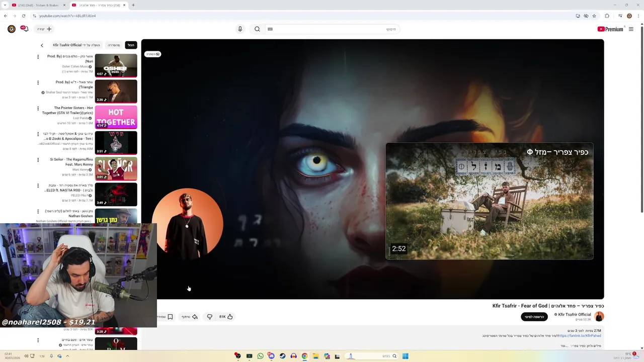
Task: Open File Explorer from the taskbar
Action: (315, 356)
